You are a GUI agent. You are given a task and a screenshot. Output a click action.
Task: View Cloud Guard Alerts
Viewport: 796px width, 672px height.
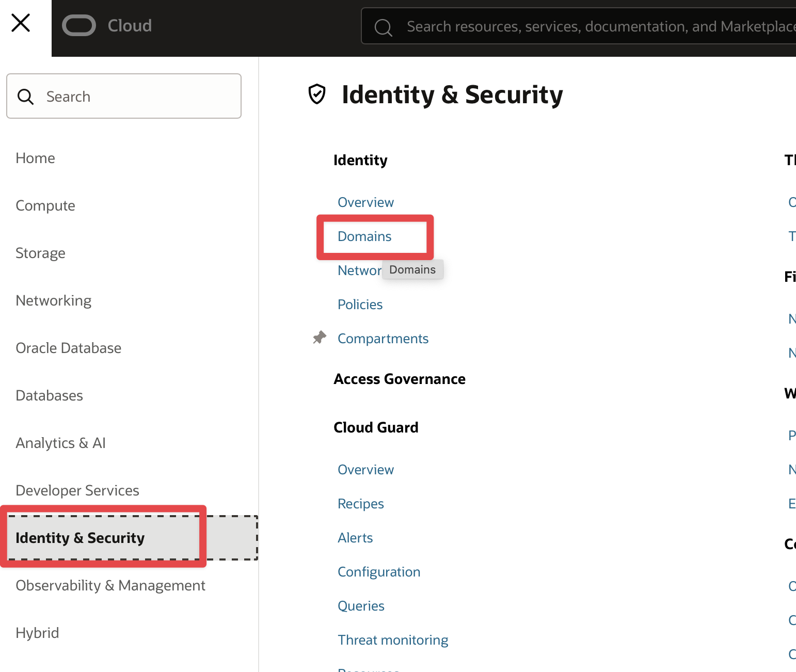coord(355,538)
